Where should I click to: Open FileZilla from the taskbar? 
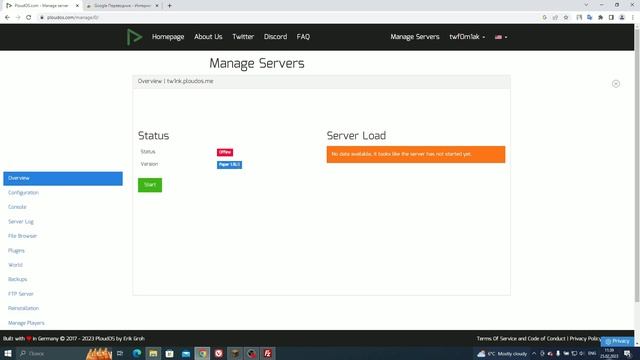268,353
